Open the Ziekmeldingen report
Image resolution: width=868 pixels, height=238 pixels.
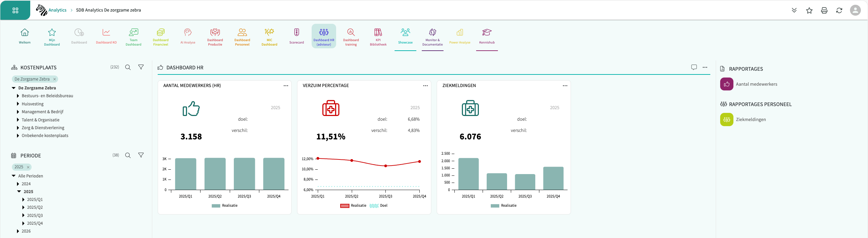[750, 120]
